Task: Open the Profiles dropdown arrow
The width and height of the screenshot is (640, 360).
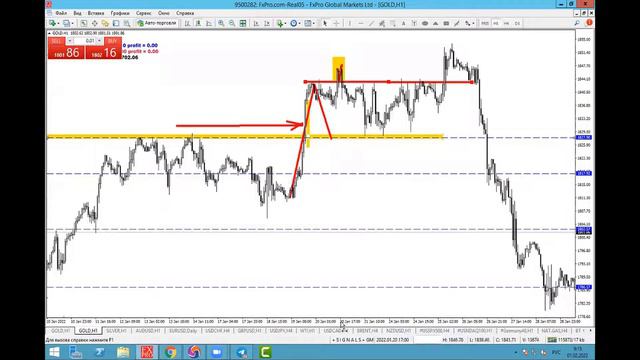Action: click(72, 23)
